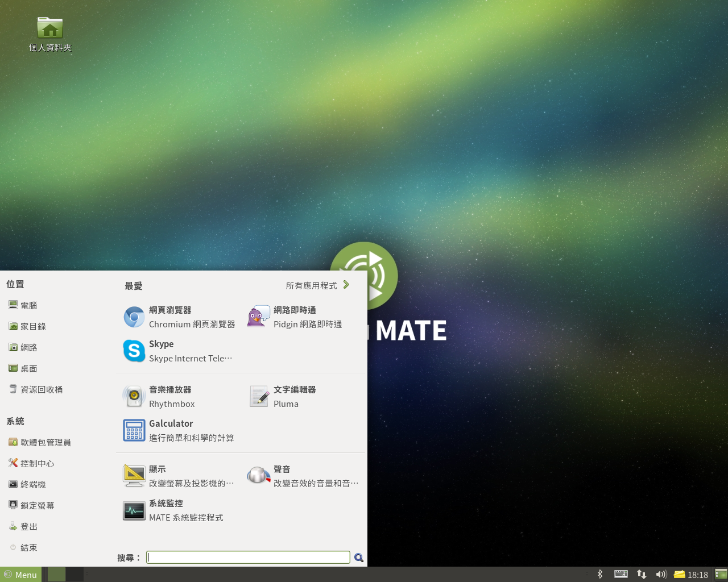The image size is (728, 582).
Task: Open 資源回收桶 trash
Action: tap(35, 389)
